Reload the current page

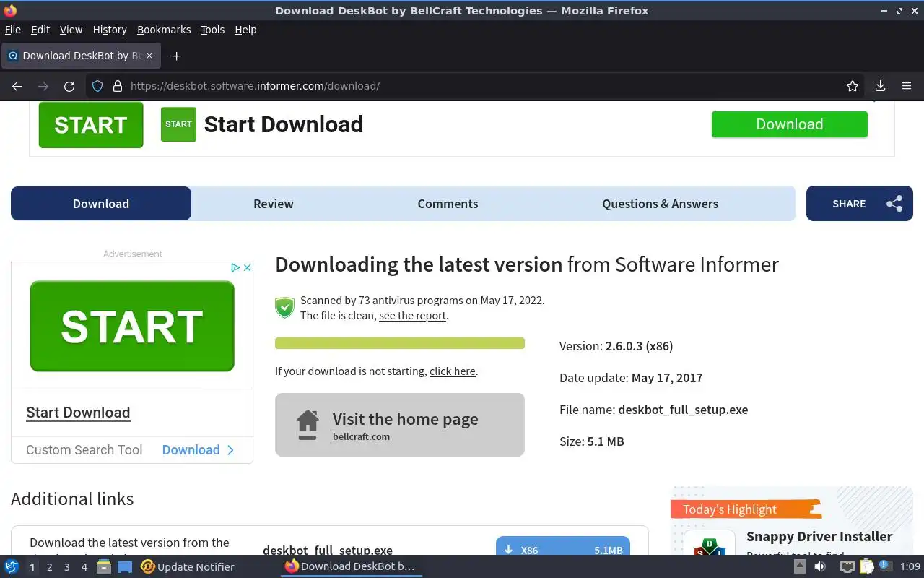click(69, 86)
